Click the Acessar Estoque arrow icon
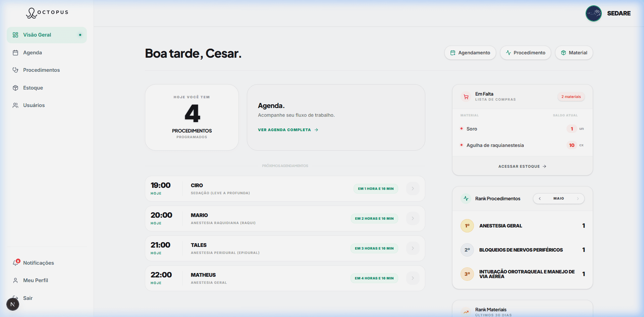The image size is (644, 317). click(x=544, y=166)
